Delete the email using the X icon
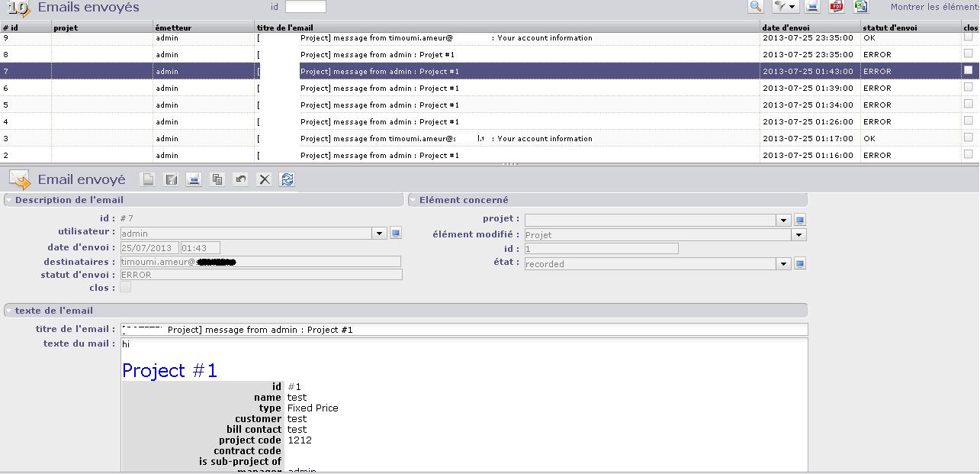 coord(265,179)
